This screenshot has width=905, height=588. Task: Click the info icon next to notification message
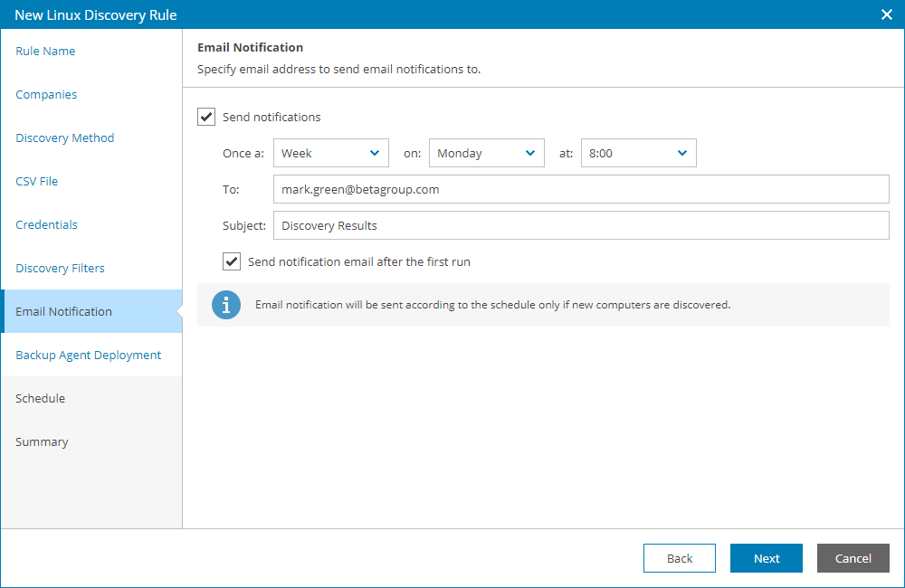(x=226, y=305)
